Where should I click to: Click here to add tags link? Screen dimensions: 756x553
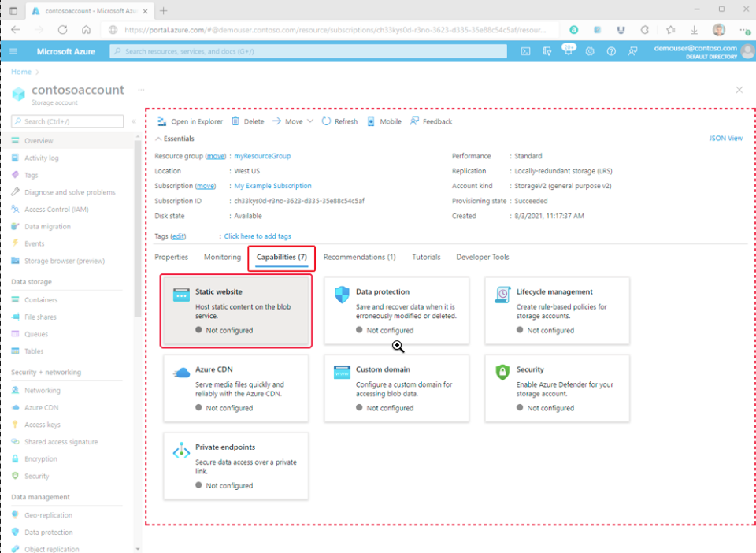click(x=258, y=236)
